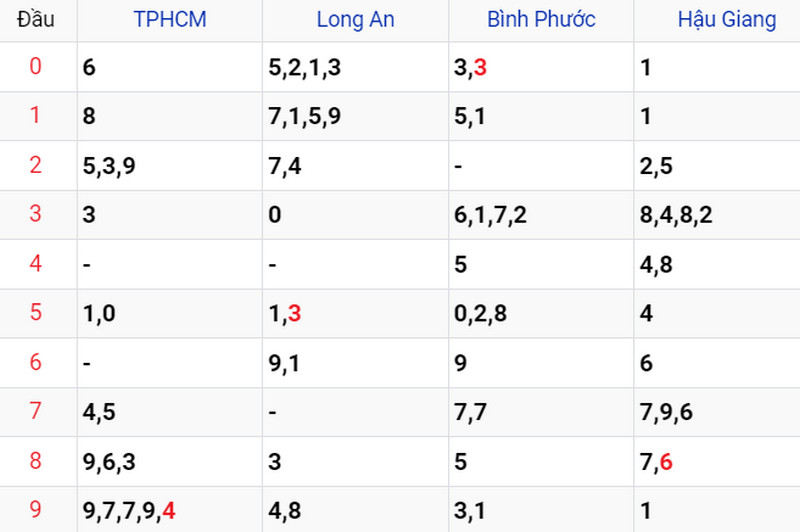Select the red row label 3

pyautogui.click(x=35, y=213)
